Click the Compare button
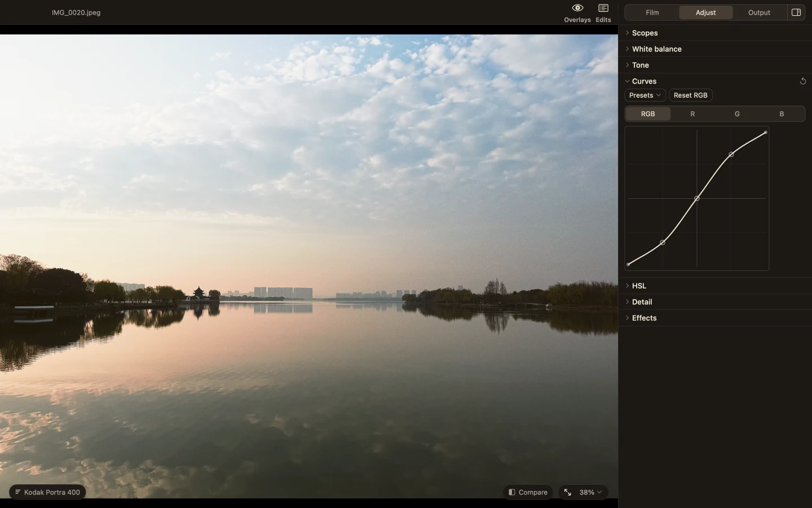 [x=528, y=492]
